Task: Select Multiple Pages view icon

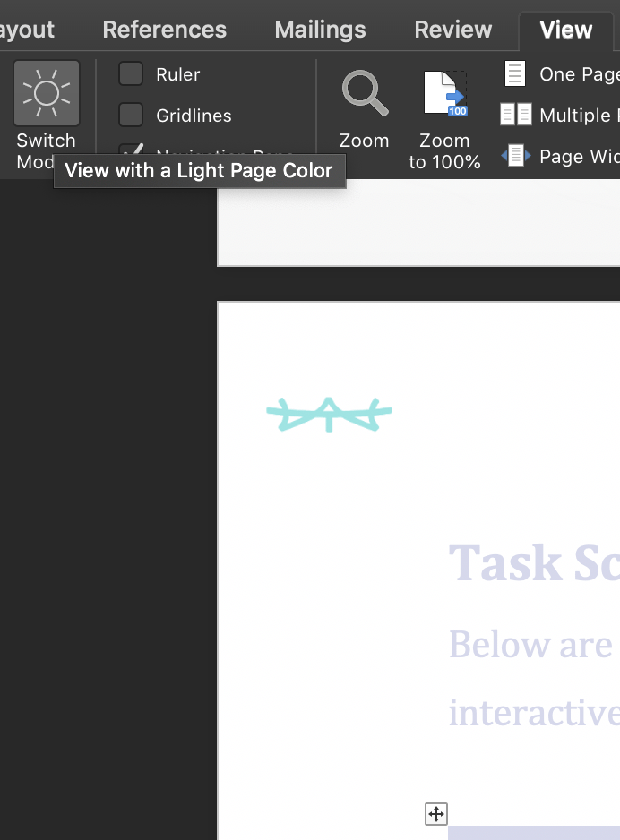Action: (x=515, y=114)
